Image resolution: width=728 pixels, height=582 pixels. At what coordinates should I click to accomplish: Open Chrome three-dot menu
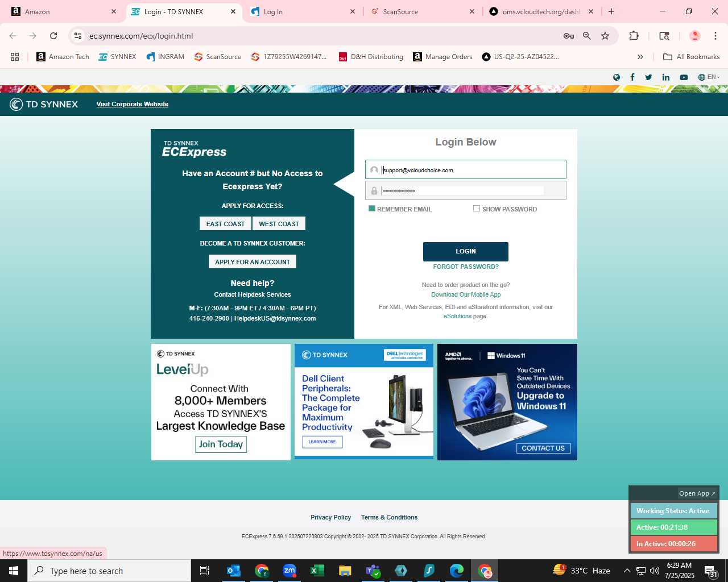715,36
